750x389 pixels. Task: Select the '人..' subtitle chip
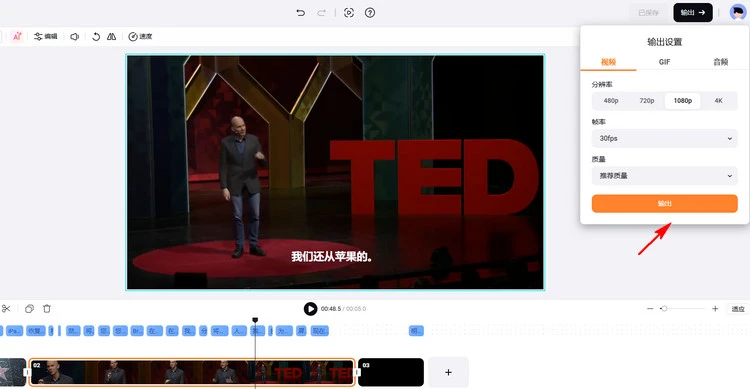239,331
